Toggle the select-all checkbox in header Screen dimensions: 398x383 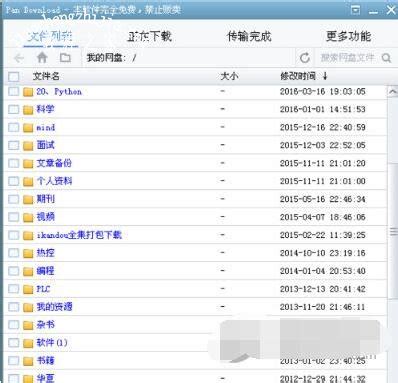pos(14,77)
